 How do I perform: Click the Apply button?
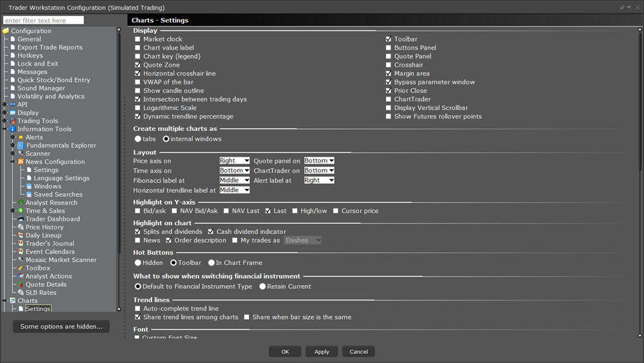[x=322, y=351]
